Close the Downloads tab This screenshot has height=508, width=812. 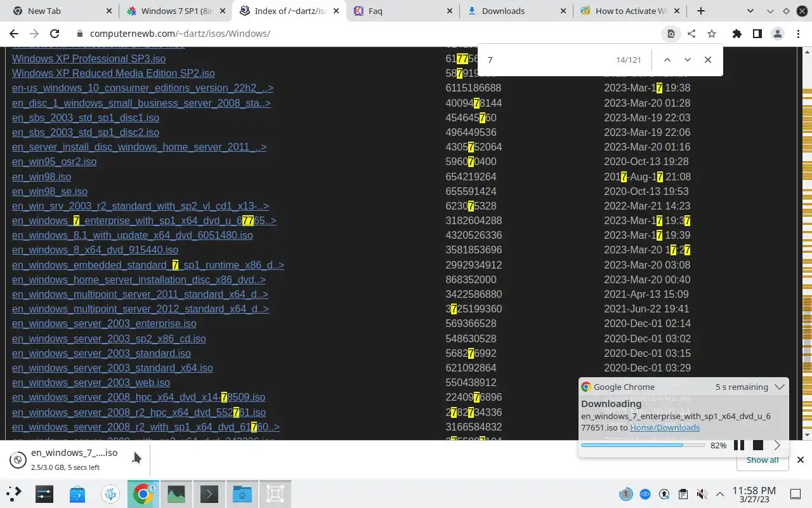pyautogui.click(x=563, y=11)
